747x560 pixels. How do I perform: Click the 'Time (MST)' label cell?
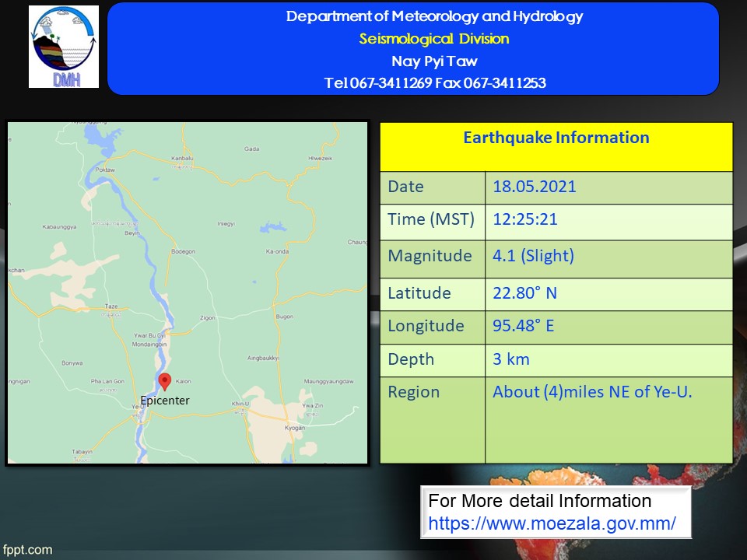click(433, 222)
